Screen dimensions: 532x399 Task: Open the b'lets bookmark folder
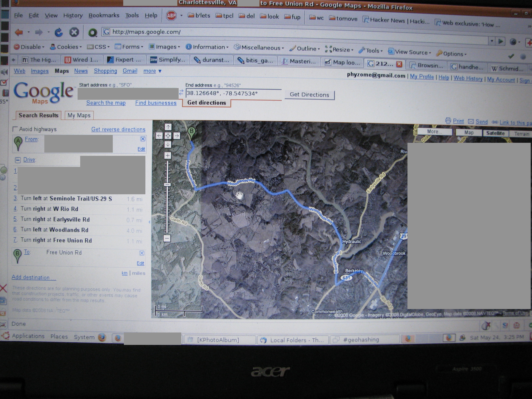pos(199,16)
